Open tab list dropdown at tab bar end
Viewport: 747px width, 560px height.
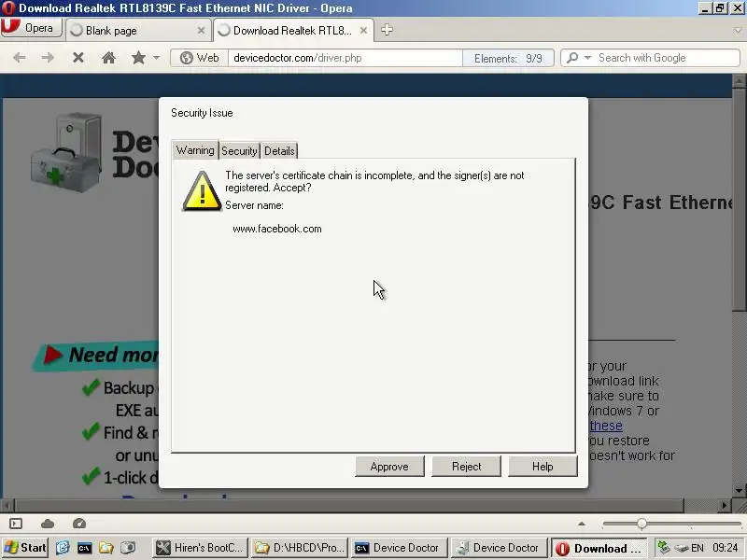point(738,31)
